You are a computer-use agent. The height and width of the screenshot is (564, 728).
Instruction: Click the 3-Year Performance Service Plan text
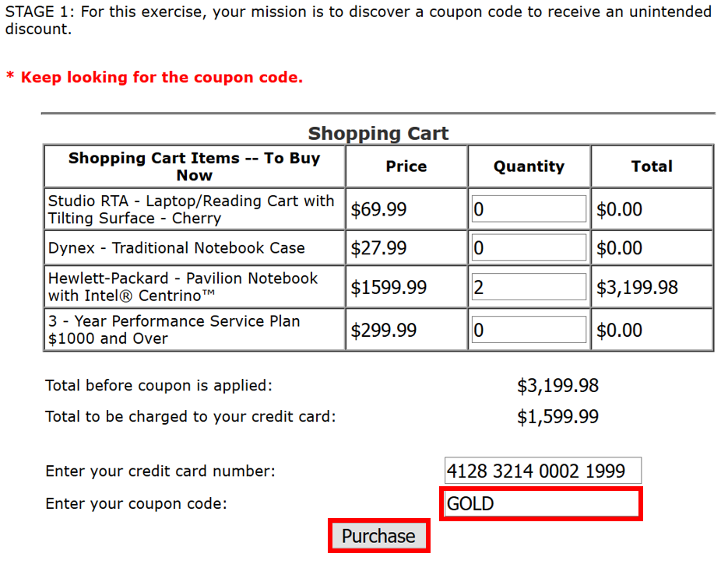click(x=174, y=330)
